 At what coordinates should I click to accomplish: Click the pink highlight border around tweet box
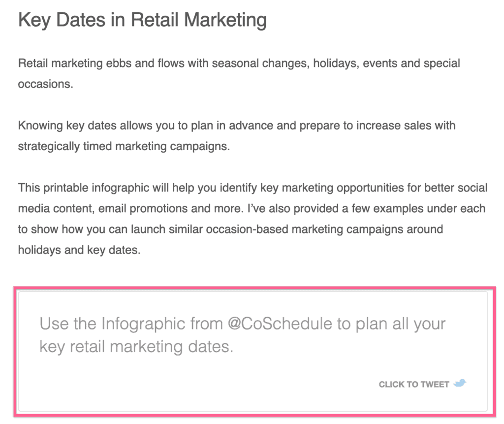254,288
